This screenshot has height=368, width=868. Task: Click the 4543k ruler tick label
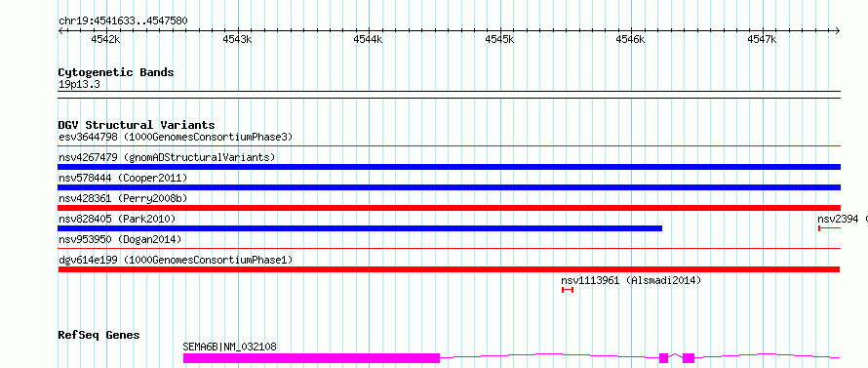pos(237,39)
